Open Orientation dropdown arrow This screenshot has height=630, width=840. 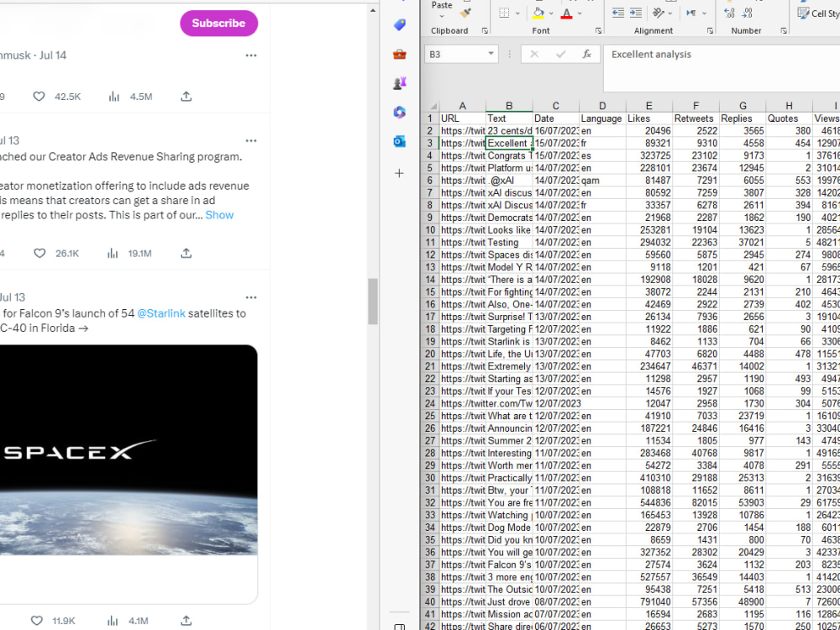click(671, 13)
